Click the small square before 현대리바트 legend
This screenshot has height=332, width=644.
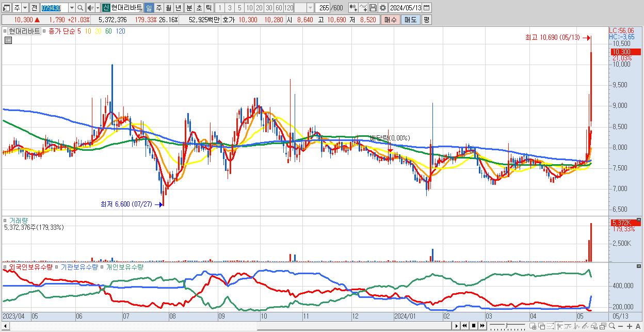(5, 31)
